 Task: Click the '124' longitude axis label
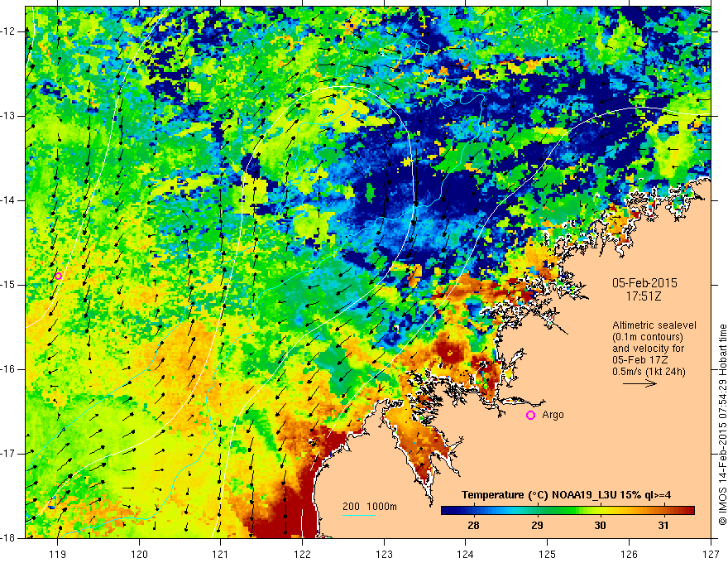pyautogui.click(x=466, y=554)
